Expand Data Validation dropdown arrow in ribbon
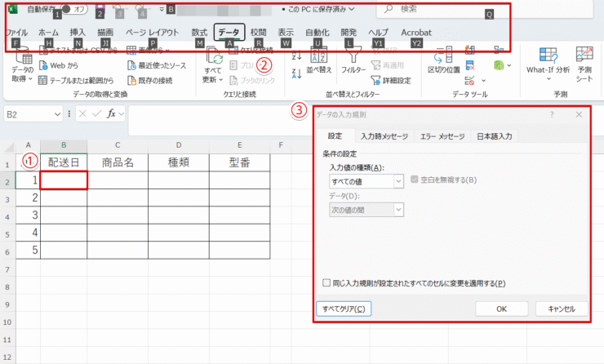 (x=484, y=81)
